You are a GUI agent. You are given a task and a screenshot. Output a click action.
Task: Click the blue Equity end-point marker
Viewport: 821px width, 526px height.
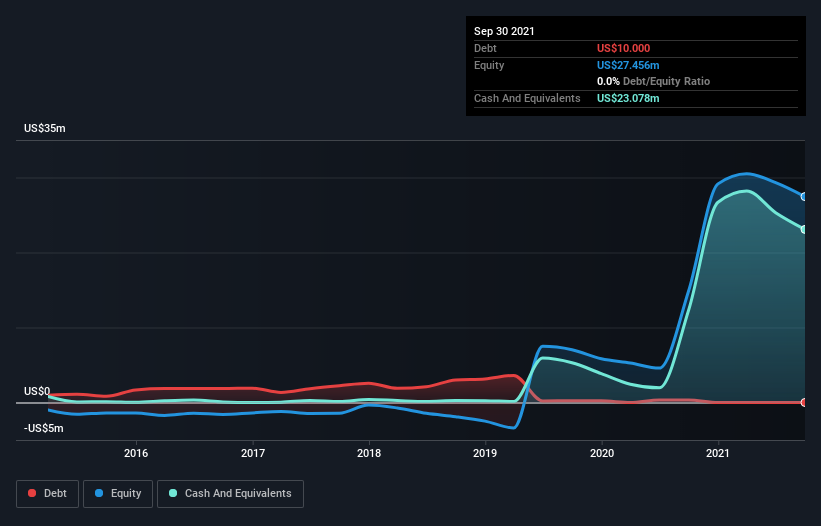[x=803, y=197]
